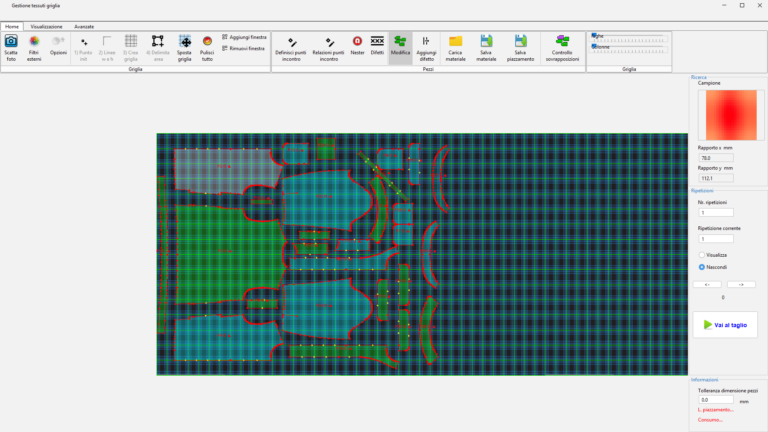
Task: Click the Scatta foto camera icon
Action: click(11, 42)
